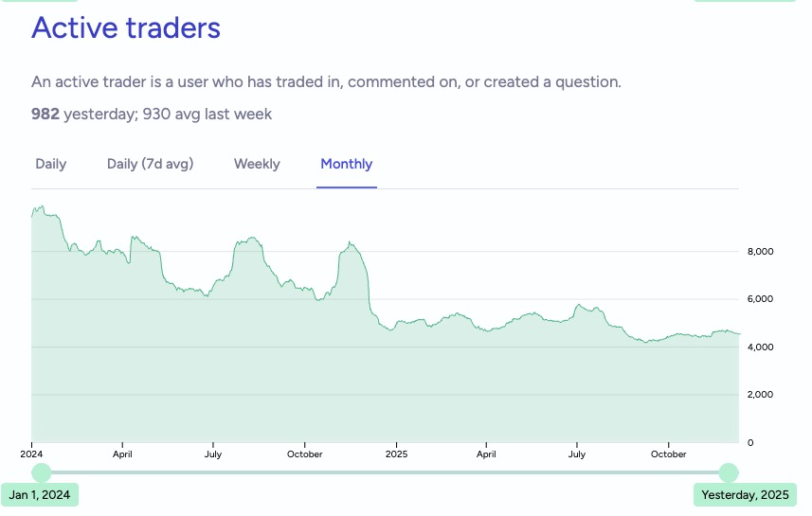
Task: Select the Weekly tab
Action: 257,164
